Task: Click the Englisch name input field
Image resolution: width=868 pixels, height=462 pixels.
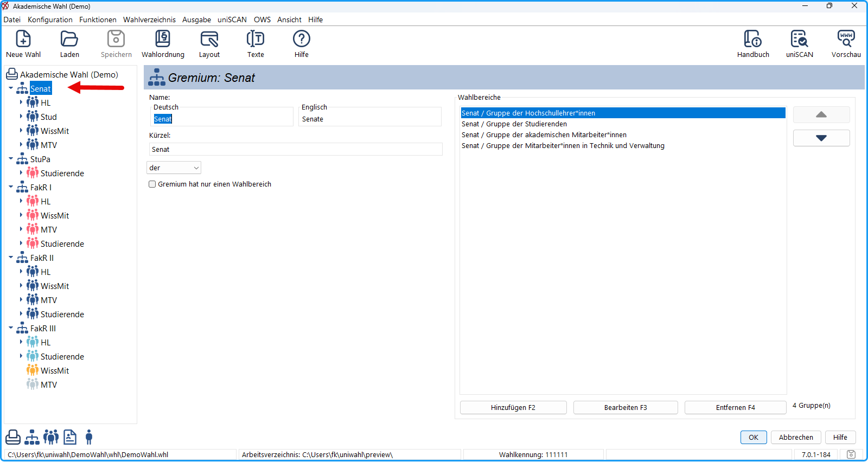Action: (370, 119)
